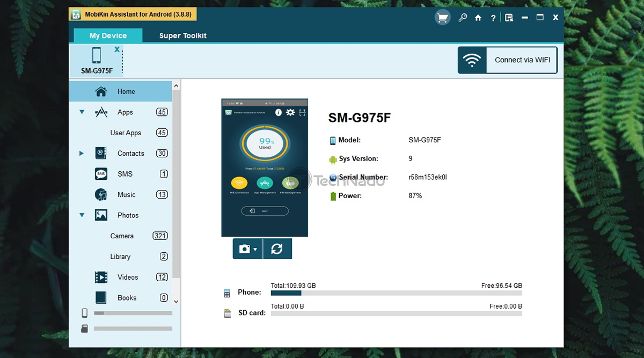The height and width of the screenshot is (358, 644).
Task: Select Library under Photos
Action: [x=120, y=257]
